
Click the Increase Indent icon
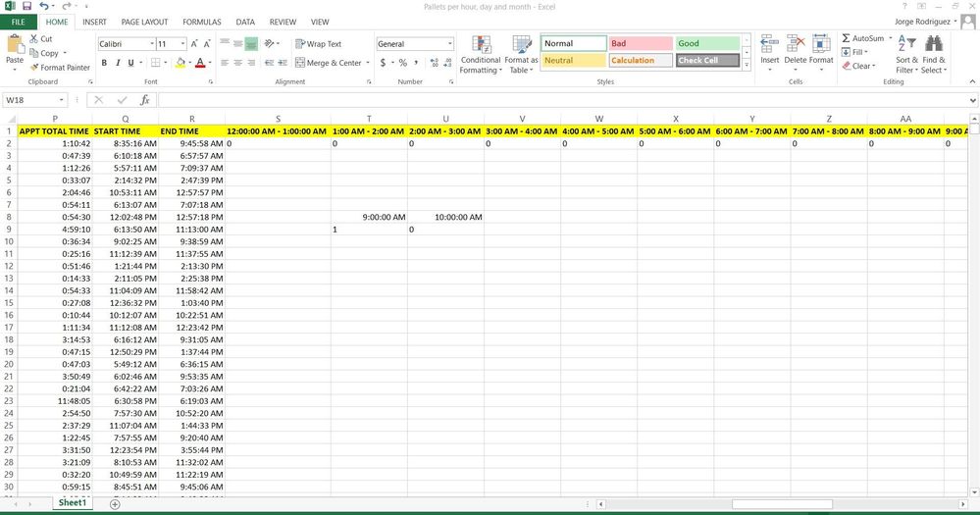283,63
